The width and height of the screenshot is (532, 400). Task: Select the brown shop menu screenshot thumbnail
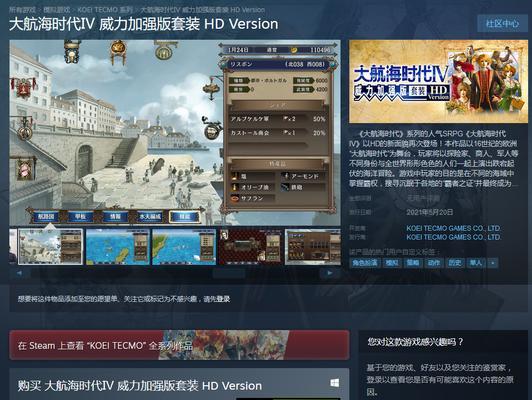click(x=313, y=247)
